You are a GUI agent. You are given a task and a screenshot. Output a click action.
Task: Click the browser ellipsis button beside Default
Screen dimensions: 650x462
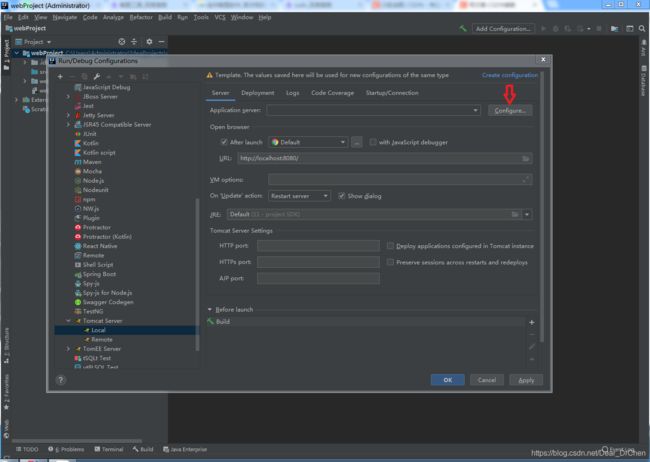coord(356,142)
